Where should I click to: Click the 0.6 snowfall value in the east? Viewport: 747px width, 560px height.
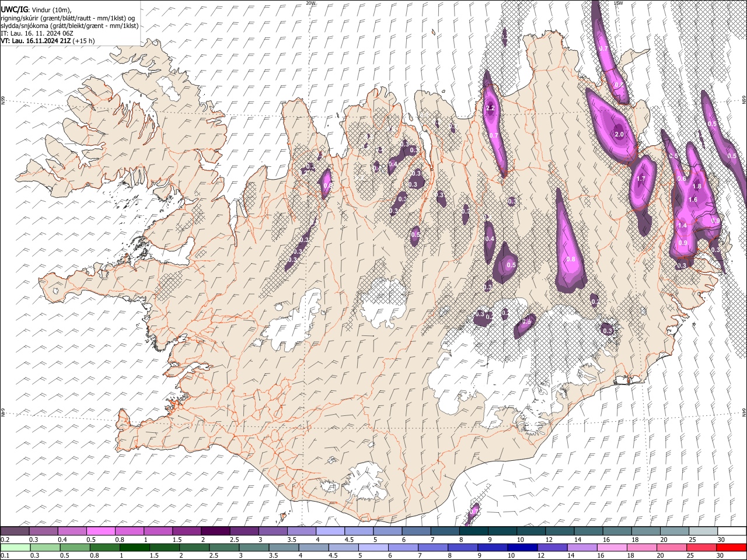(x=682, y=179)
